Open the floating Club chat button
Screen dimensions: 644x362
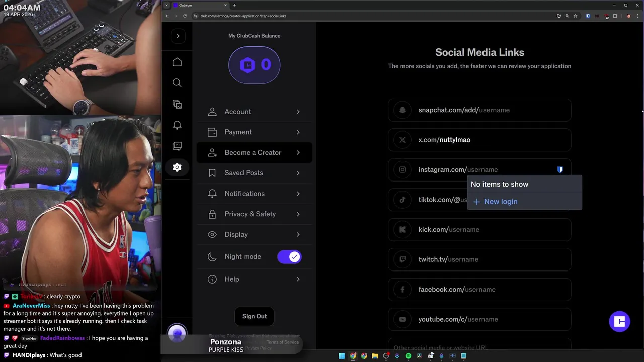pyautogui.click(x=619, y=322)
